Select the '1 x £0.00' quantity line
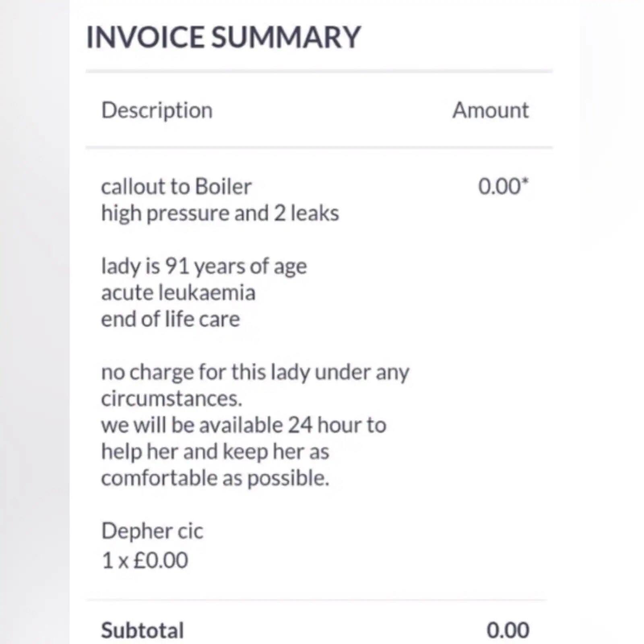 tap(144, 560)
